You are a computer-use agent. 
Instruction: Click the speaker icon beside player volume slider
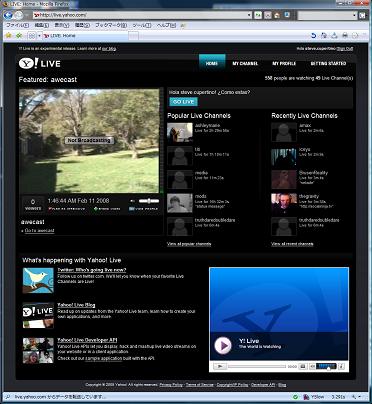[x=132, y=201]
